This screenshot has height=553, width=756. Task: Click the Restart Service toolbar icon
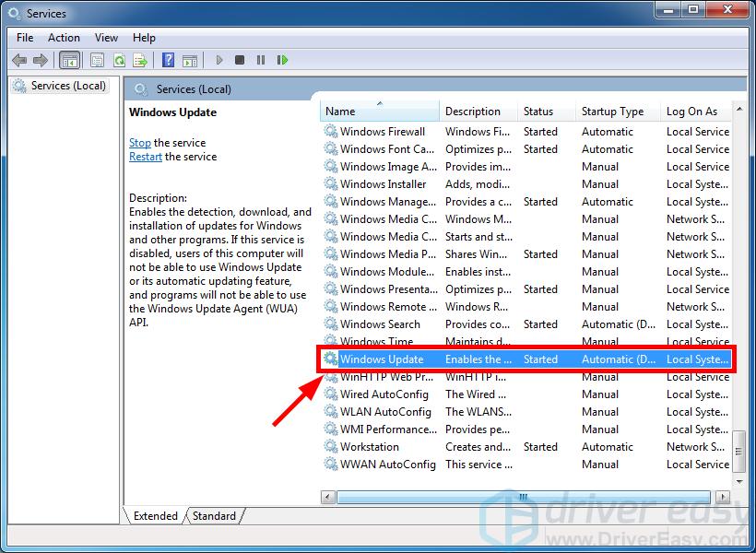tap(283, 60)
